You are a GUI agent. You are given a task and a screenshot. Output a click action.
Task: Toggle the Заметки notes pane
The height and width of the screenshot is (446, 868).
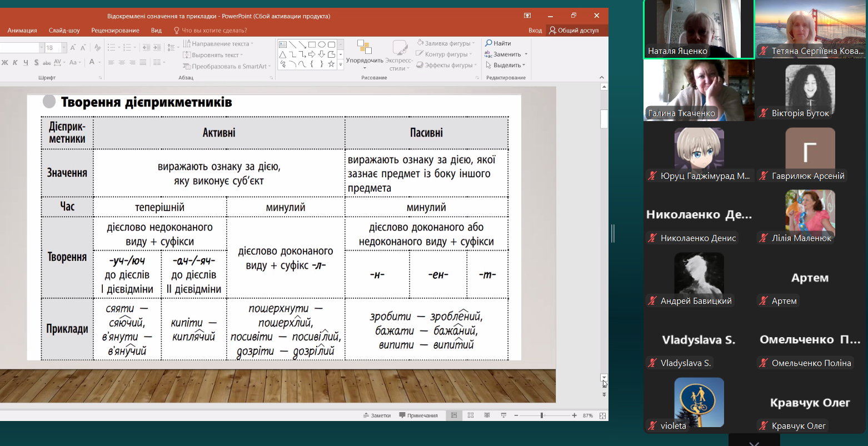pos(377,415)
